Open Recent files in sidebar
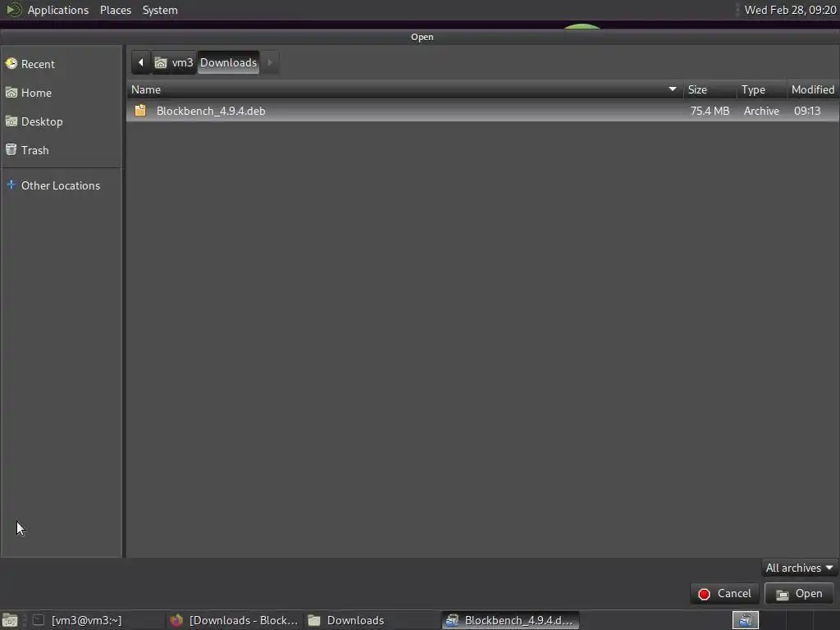Screen dimensions: 840x630 pos(61,64)
